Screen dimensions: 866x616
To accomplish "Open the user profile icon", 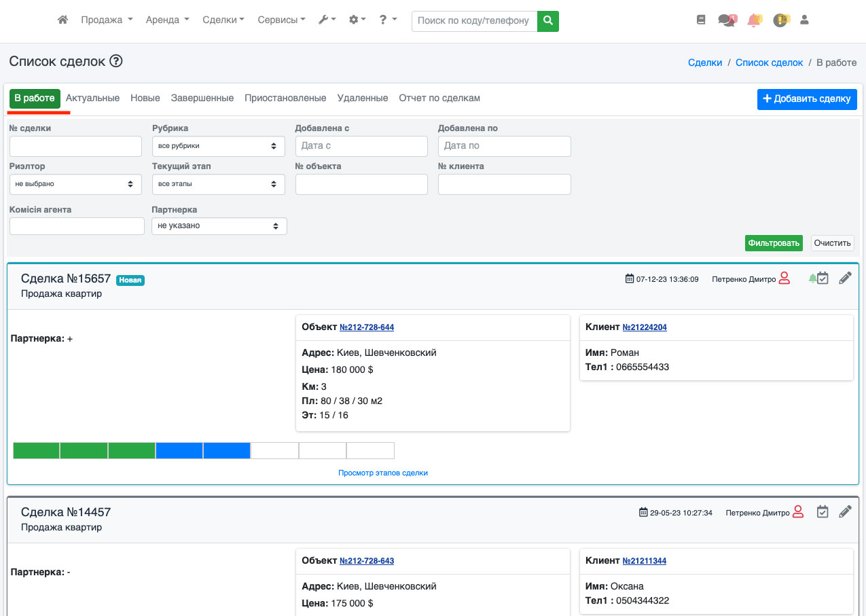I will [805, 20].
